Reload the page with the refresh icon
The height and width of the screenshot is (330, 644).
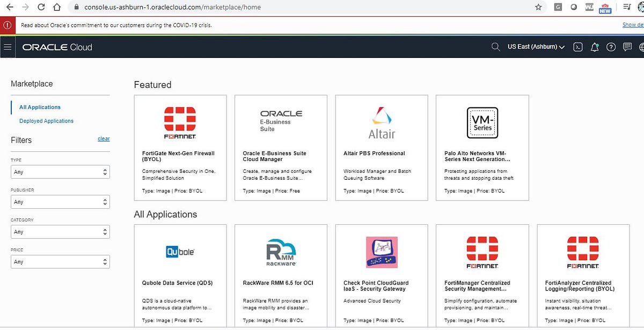tap(41, 7)
